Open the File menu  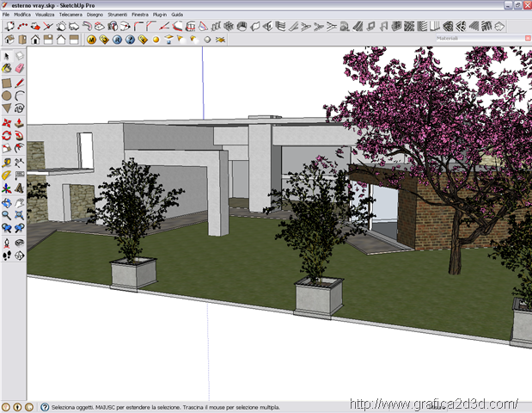[x=4, y=15]
